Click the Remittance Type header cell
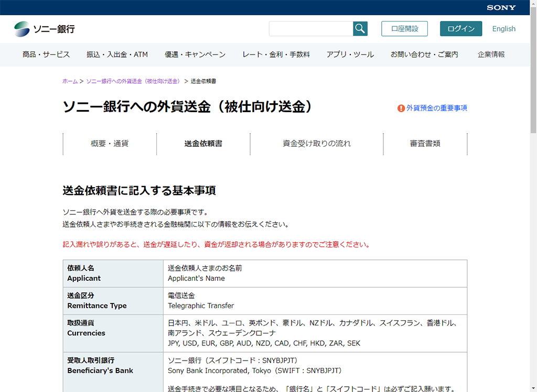Viewport: 537px width, 392px height. (113, 301)
